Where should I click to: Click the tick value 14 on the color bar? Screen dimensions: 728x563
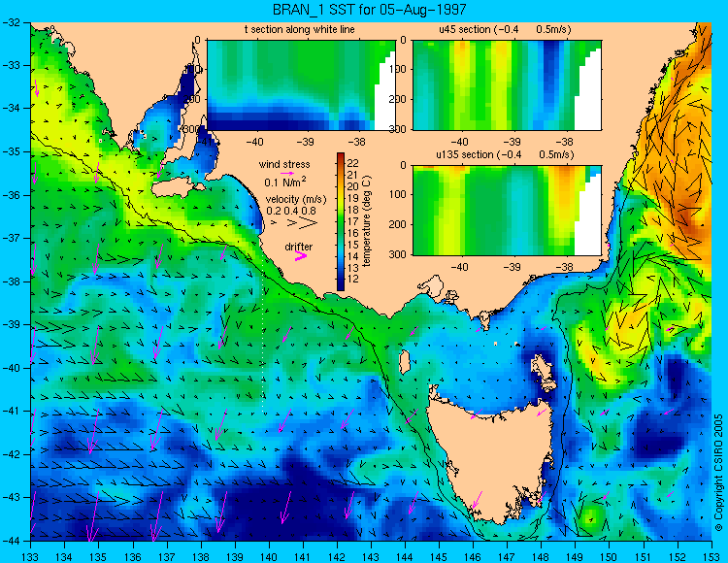pos(353,256)
